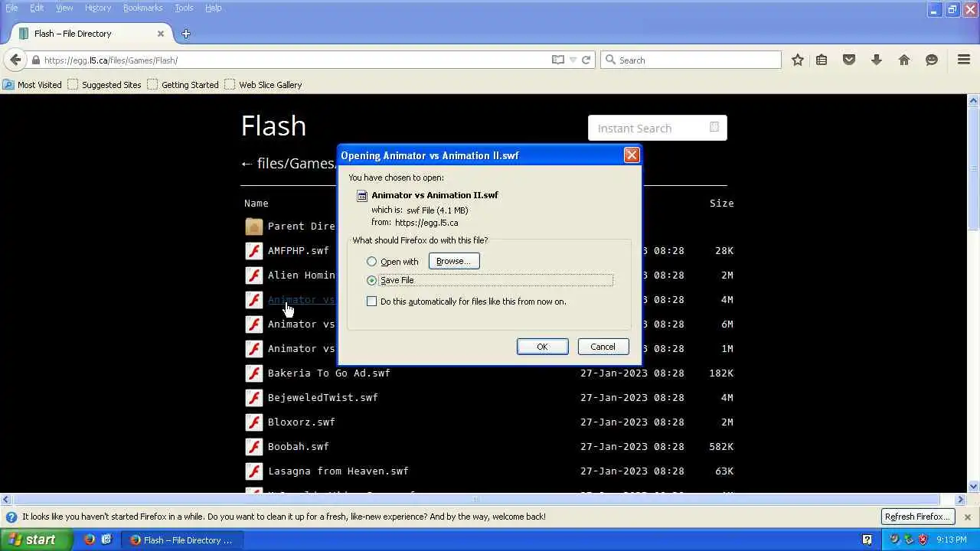The height and width of the screenshot is (551, 980).
Task: Click the Flash icon beside Bloxorz.swf
Action: 254,422
